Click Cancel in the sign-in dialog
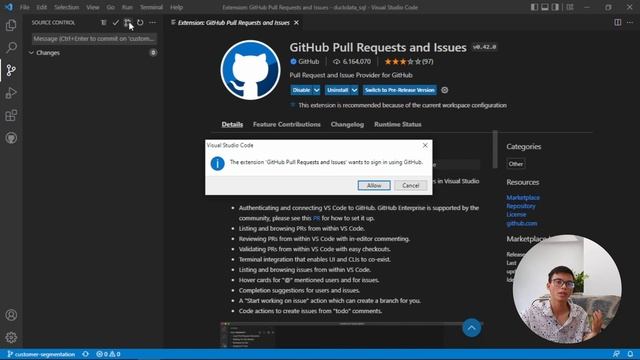 411,185
